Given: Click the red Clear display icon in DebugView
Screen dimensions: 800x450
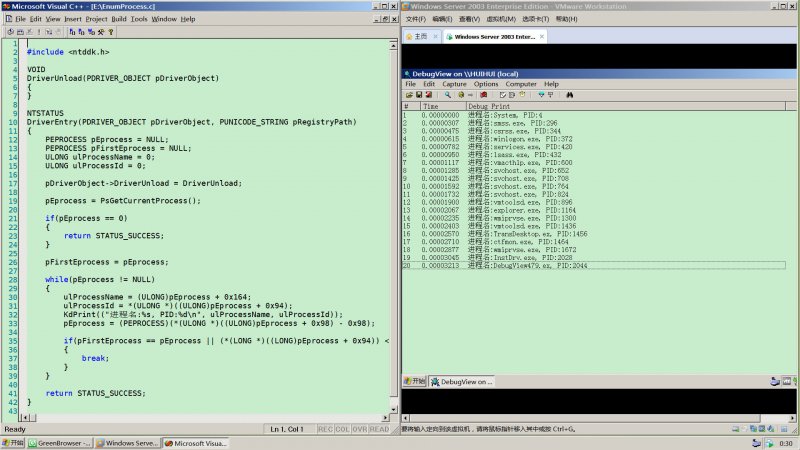Looking at the screenshot, I should point(483,95).
